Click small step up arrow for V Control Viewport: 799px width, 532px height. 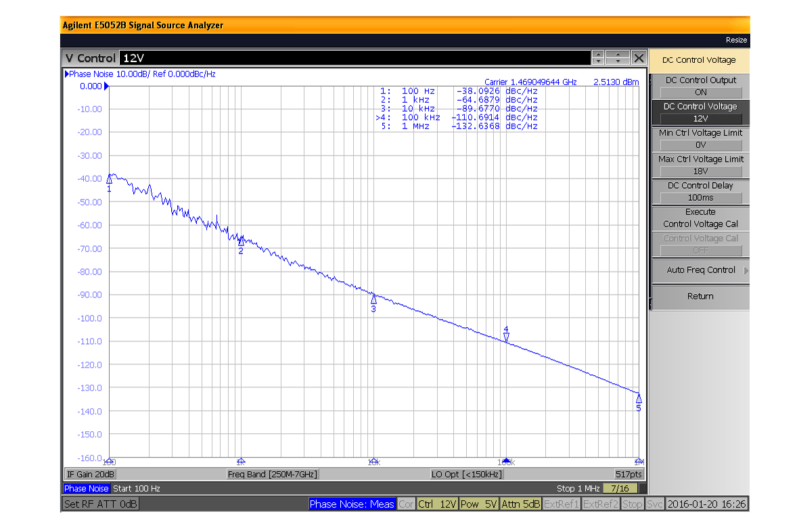click(598, 55)
